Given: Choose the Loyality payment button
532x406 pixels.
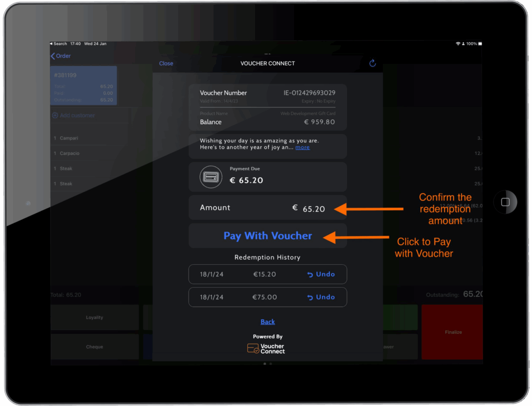Looking at the screenshot, I should (95, 317).
